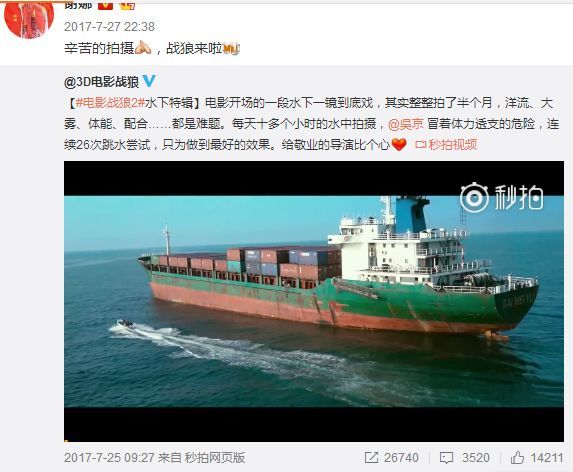Click the red heart emoji in post
The image size is (573, 472).
(399, 145)
